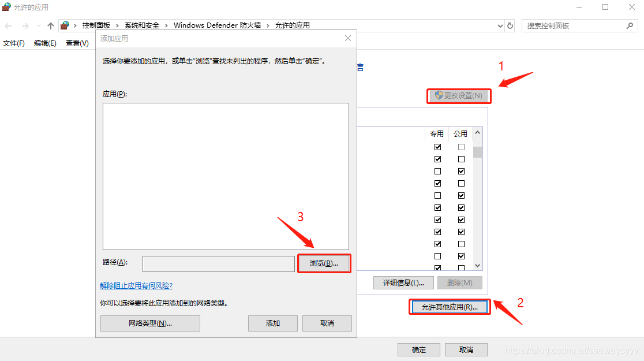Image resolution: width=644 pixels, height=361 pixels.
Task: Click the window title firewall icon
Action: click(6, 7)
